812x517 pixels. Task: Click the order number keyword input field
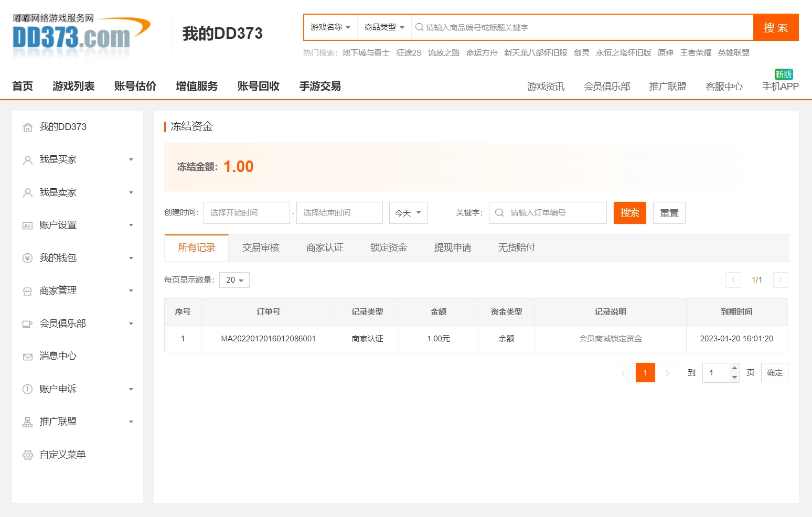[x=553, y=213]
